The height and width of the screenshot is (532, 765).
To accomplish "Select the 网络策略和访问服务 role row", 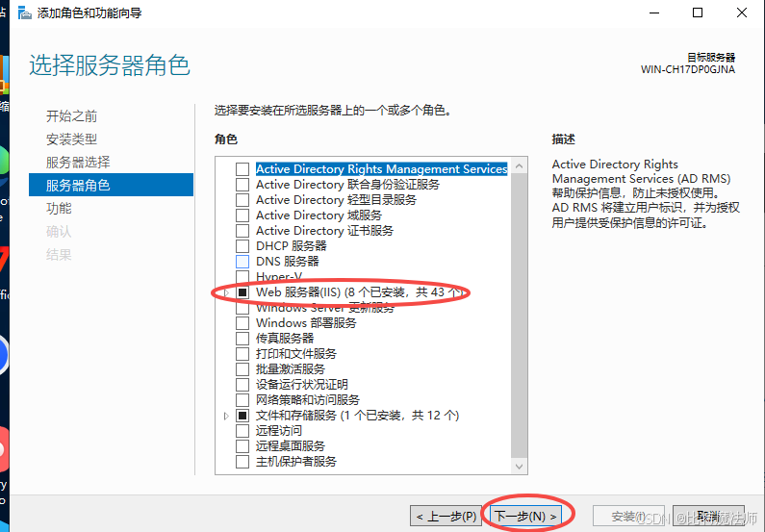I will point(307,400).
